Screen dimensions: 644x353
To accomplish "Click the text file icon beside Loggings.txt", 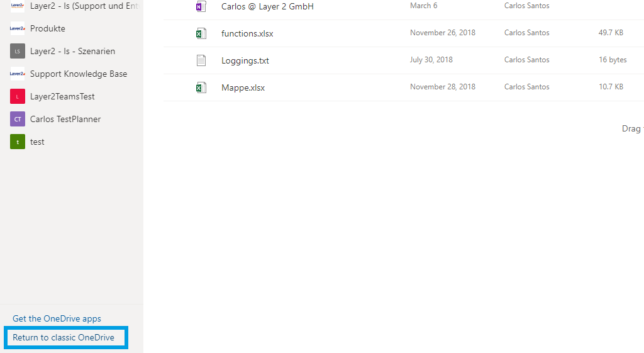I will pyautogui.click(x=201, y=60).
